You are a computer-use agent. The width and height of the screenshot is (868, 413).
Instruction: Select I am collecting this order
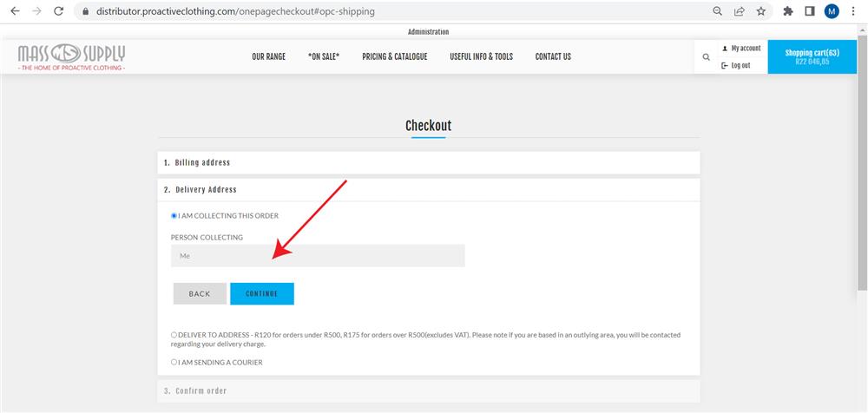174,216
